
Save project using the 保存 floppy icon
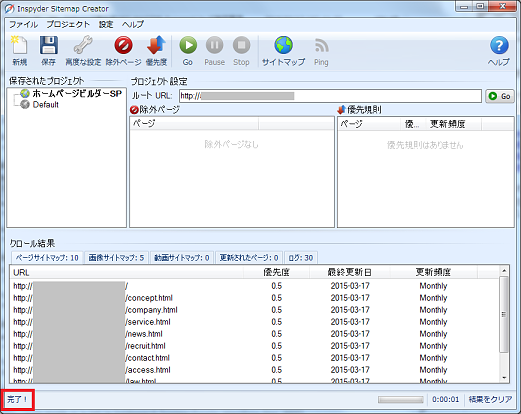[x=49, y=51]
